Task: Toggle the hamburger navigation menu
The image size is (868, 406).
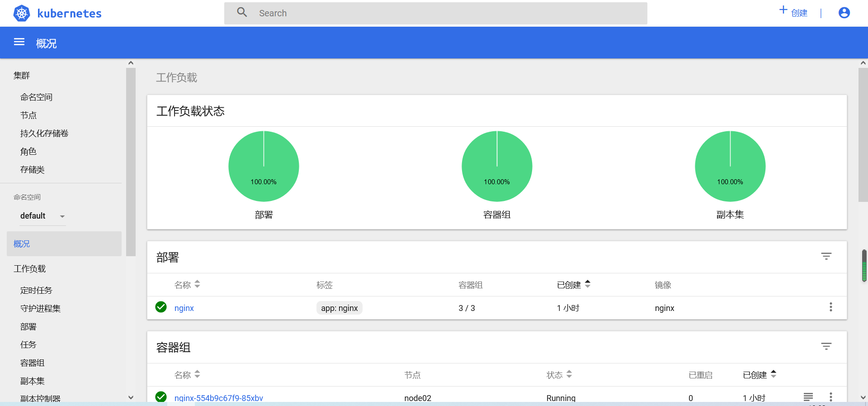Action: pos(19,42)
